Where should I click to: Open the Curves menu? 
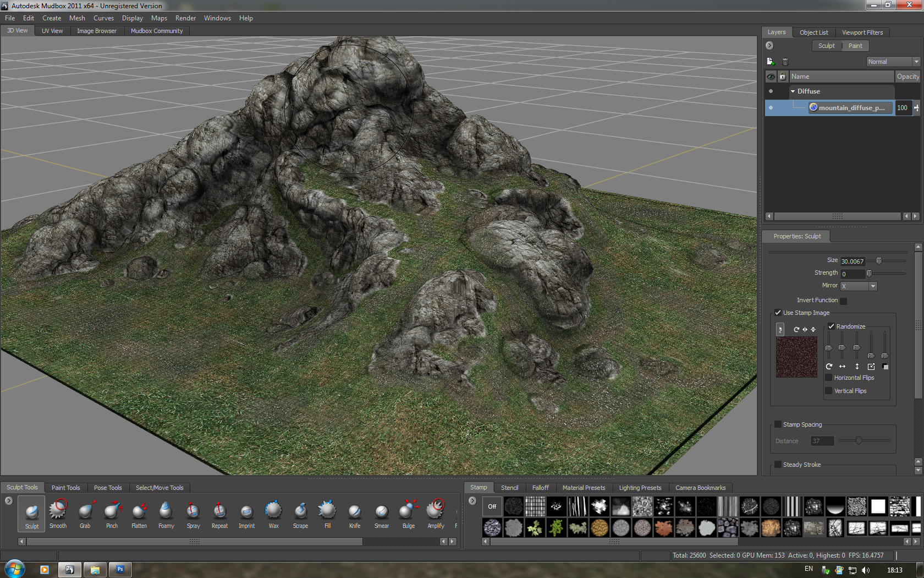103,18
